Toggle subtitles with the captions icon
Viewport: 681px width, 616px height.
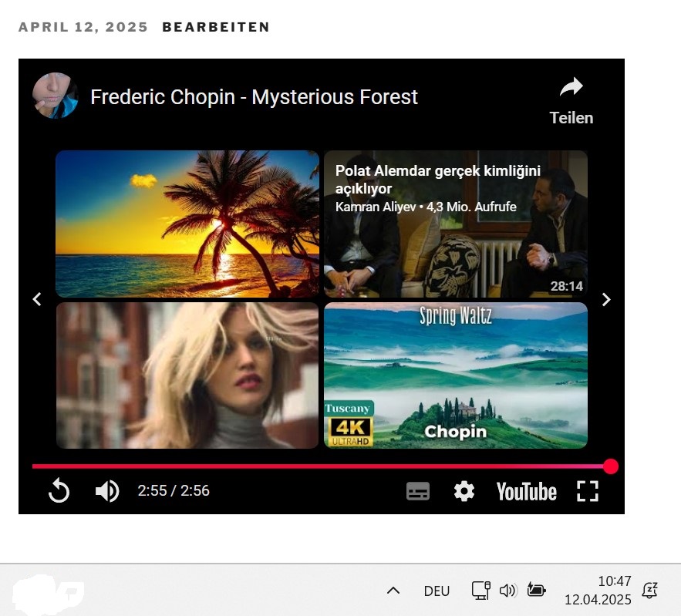pyautogui.click(x=418, y=491)
